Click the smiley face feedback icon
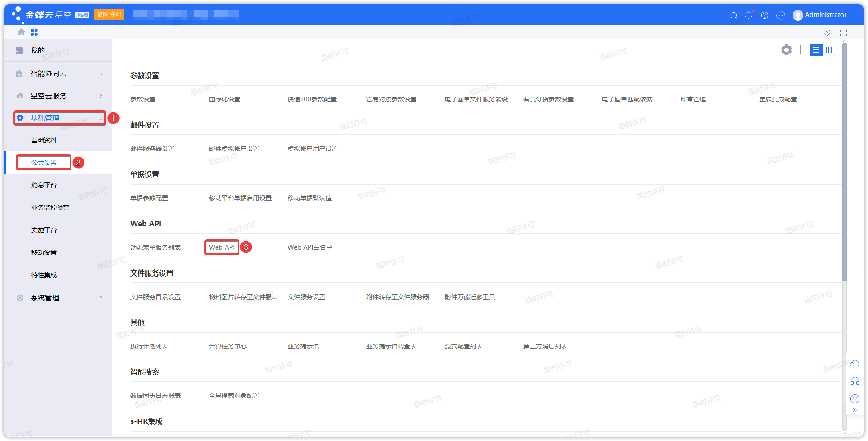This screenshot has height=441, width=868. 855,399
